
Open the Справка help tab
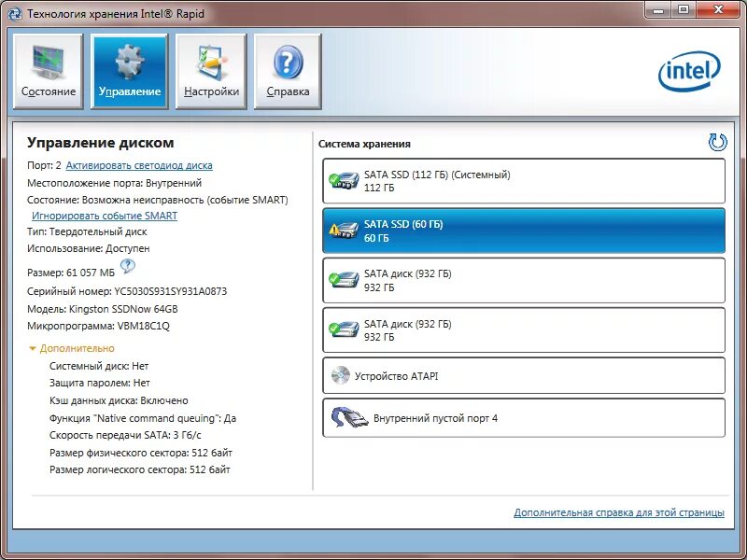pos(288,72)
